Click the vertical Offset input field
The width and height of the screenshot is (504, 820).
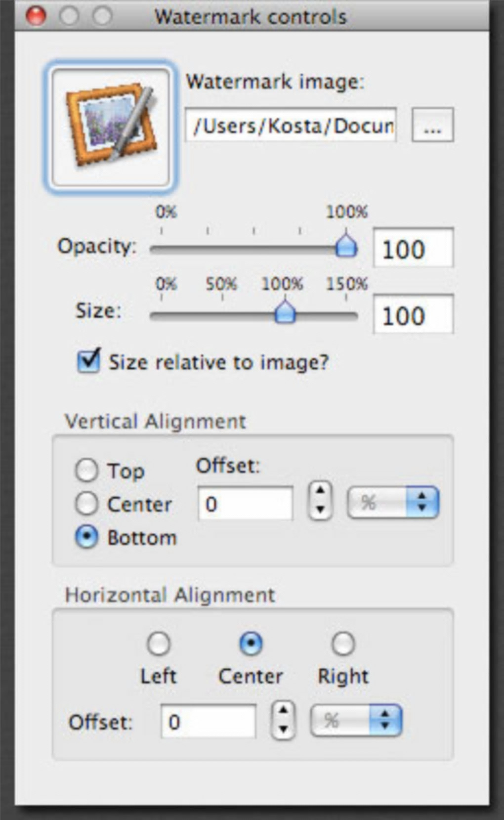[245, 504]
